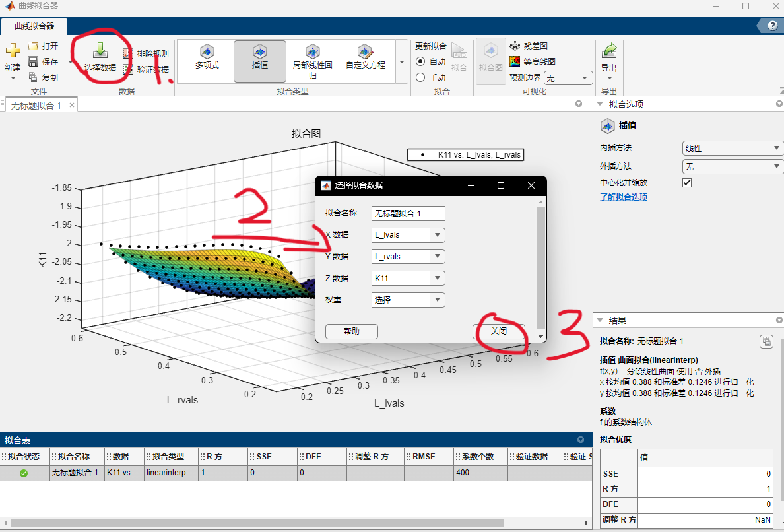Viewport: 784px width, 532px height.
Task: Open the 内插方法 interpolation method dropdown
Action: (731, 149)
